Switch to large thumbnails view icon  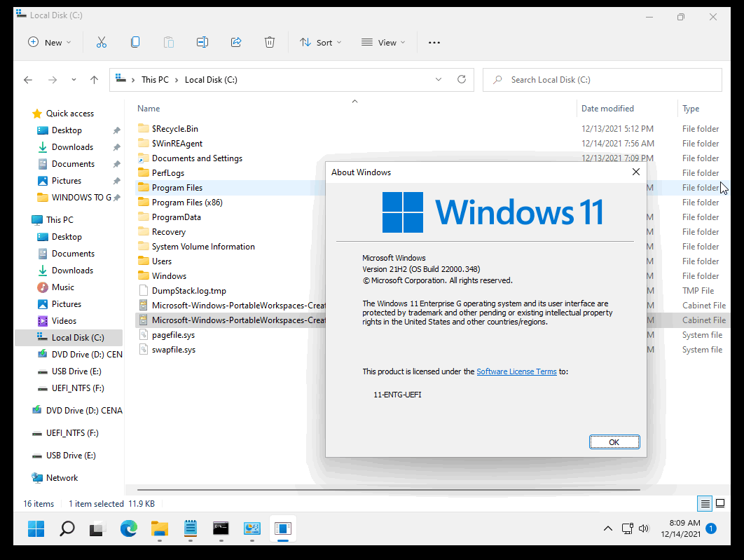(x=719, y=503)
